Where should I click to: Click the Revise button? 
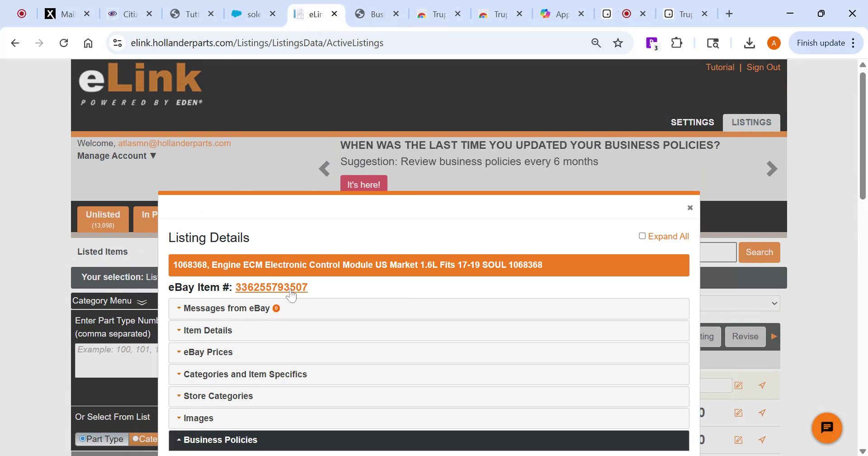745,336
